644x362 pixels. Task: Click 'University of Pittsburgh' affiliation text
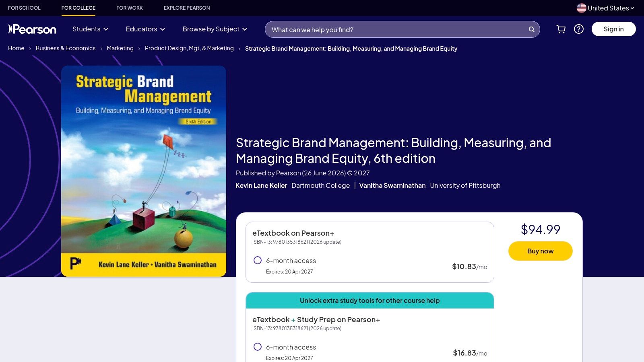click(x=465, y=185)
